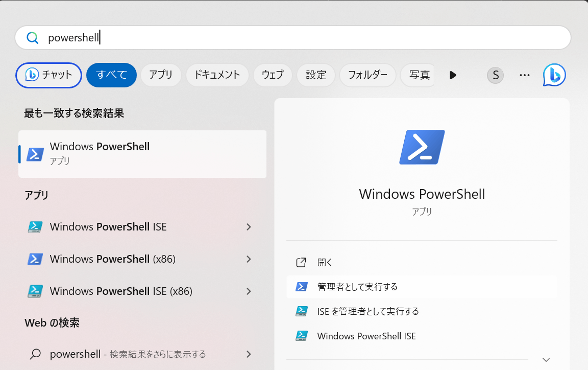Click the powershell search input field
Image resolution: width=588 pixels, height=370 pixels.
click(293, 38)
